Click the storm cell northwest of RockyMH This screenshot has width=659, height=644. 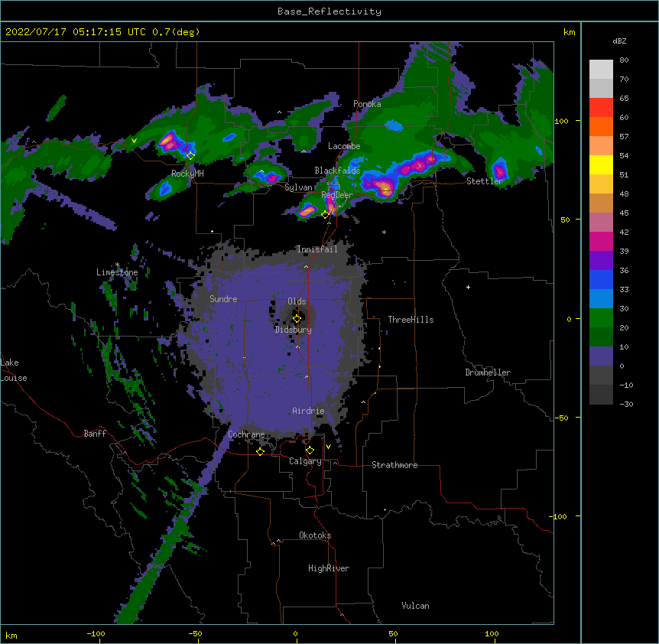coord(170,141)
